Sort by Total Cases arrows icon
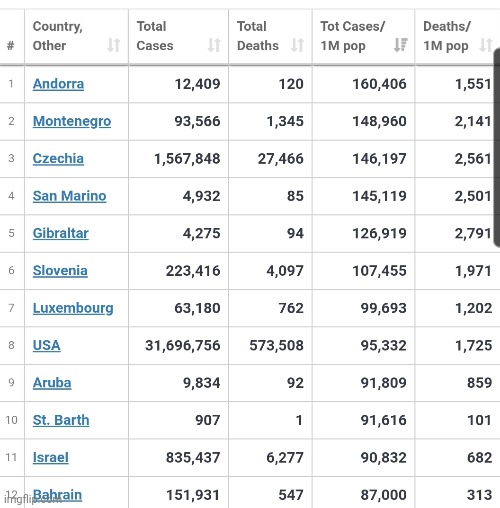500x508 pixels. 214,45
